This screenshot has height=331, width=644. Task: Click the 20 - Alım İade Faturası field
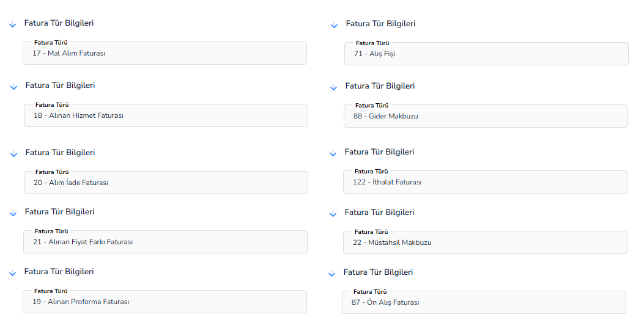pos(166,183)
